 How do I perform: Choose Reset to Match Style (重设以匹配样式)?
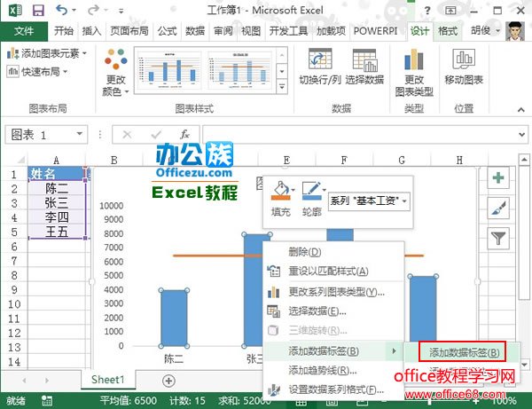point(334,271)
